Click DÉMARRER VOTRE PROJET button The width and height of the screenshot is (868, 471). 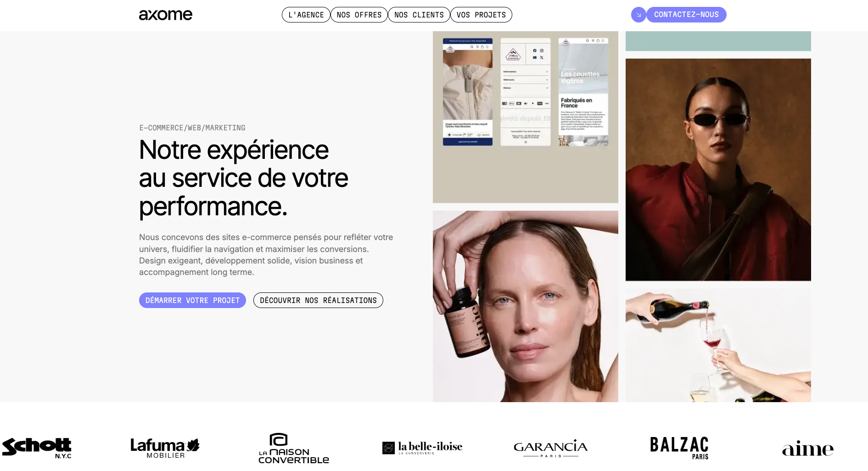coord(192,300)
